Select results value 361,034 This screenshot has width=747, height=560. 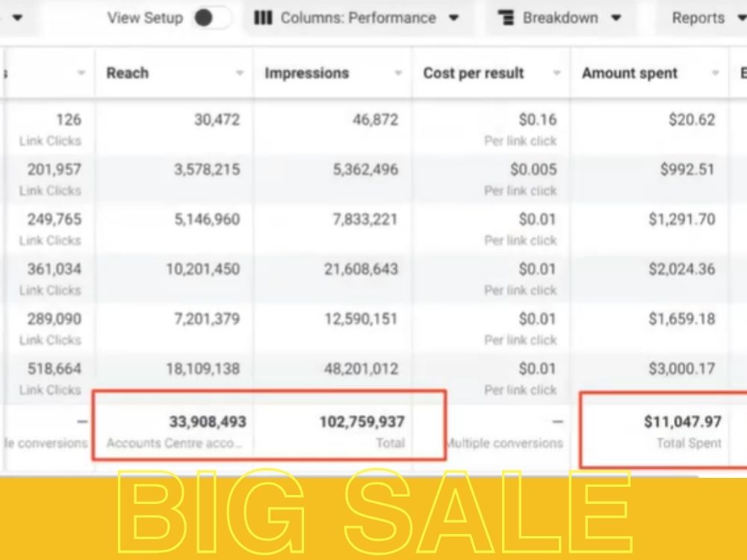click(55, 269)
